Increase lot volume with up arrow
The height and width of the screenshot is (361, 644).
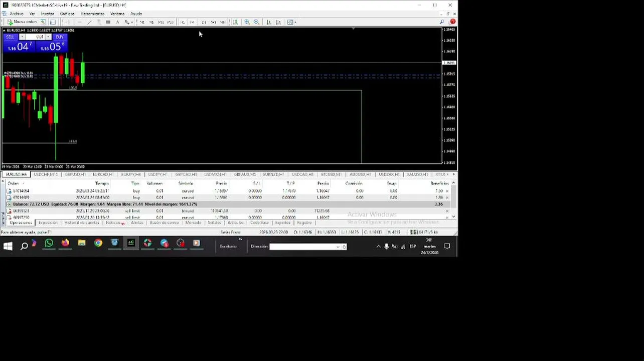tap(48, 37)
